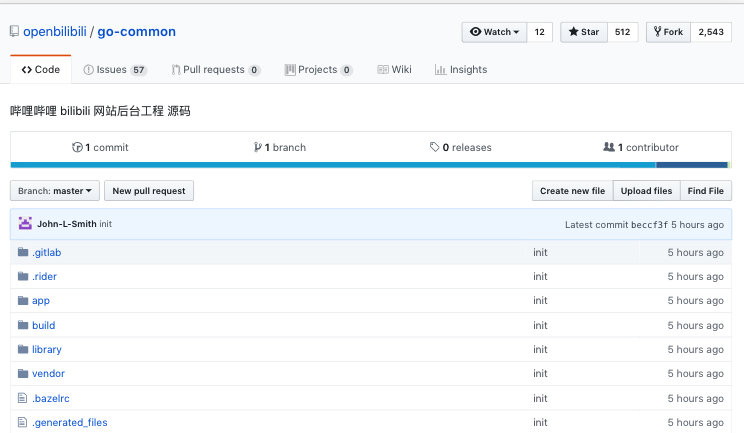Click the releases tag icon

tap(435, 147)
